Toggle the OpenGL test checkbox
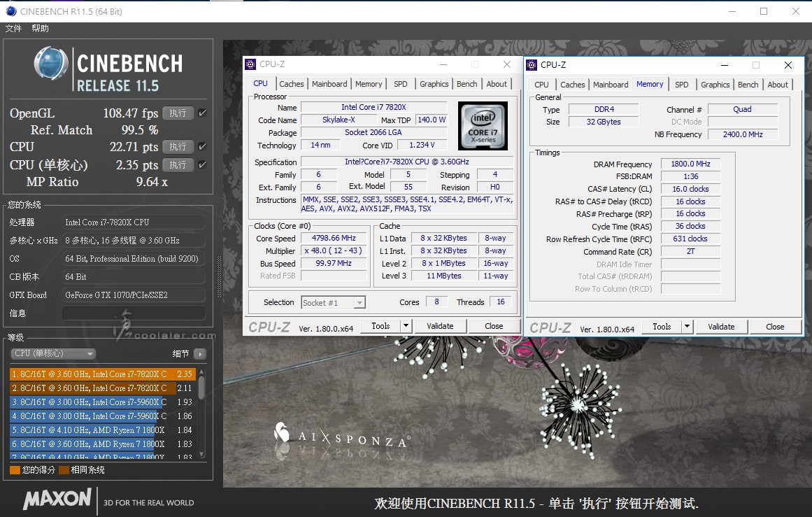812x517 pixels. (x=203, y=113)
